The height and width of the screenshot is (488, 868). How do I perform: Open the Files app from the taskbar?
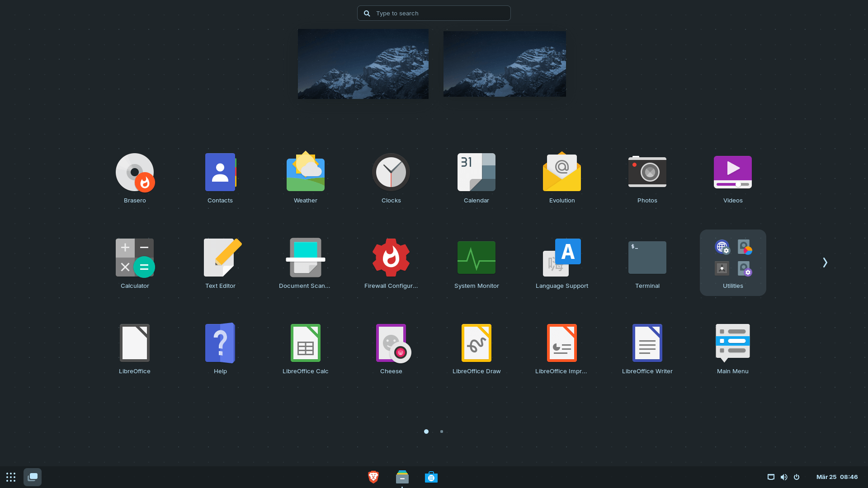tap(402, 477)
